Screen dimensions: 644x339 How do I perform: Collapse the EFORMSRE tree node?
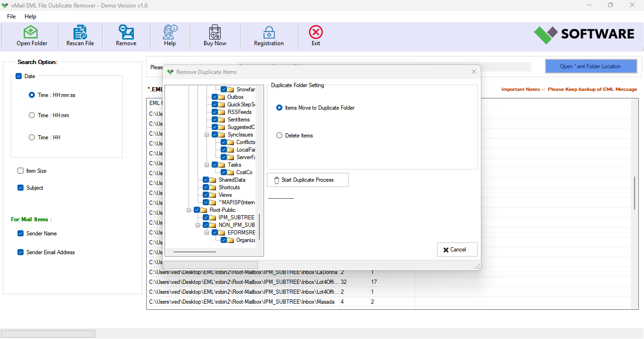tap(207, 233)
